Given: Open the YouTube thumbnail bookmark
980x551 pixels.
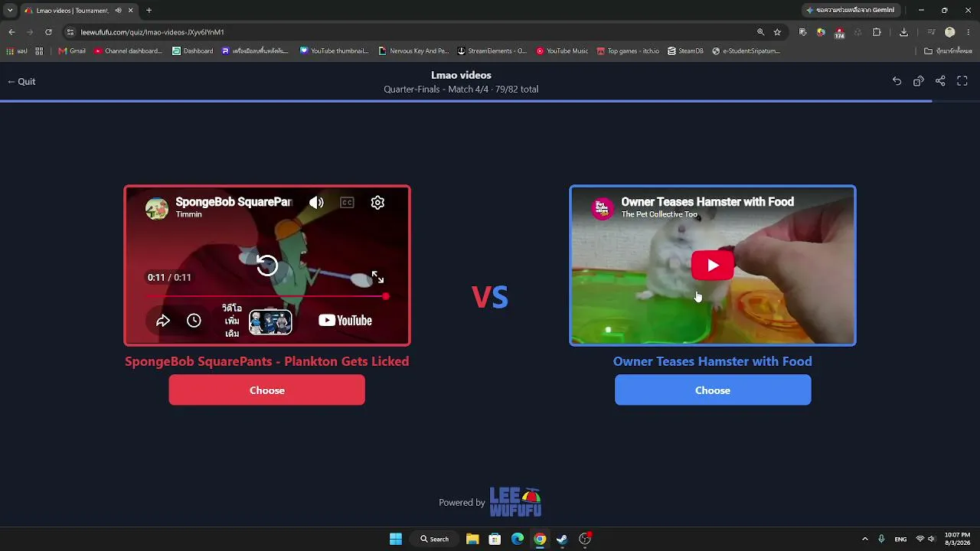Looking at the screenshot, I should pos(334,51).
